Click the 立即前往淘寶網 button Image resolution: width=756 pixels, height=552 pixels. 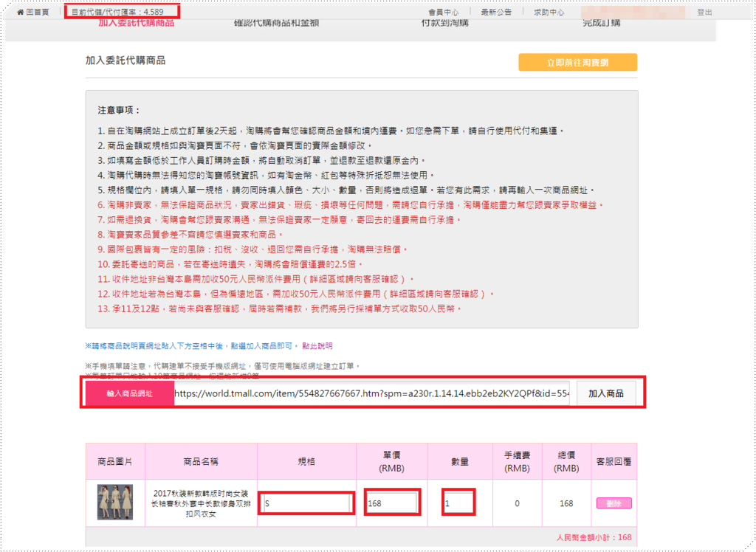point(577,62)
